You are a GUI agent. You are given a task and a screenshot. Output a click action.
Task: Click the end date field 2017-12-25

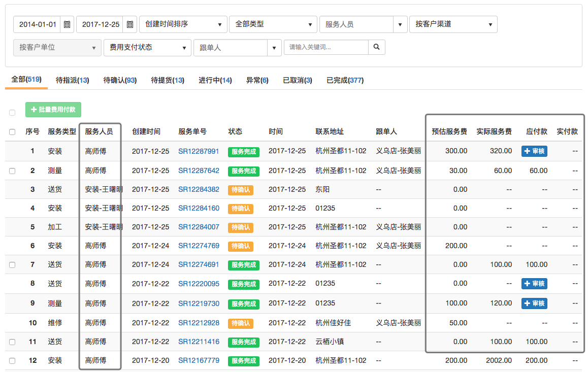coord(100,24)
